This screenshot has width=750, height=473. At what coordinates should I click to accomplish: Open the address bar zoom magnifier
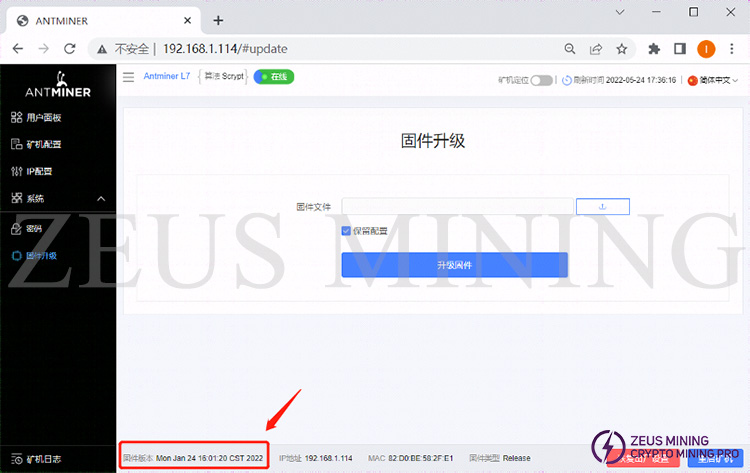(570, 49)
